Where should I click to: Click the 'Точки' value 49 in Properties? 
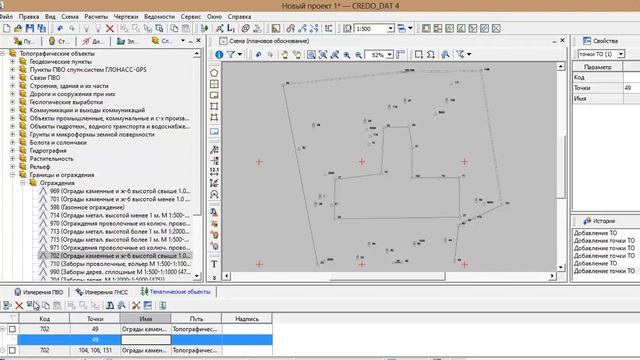[631, 88]
